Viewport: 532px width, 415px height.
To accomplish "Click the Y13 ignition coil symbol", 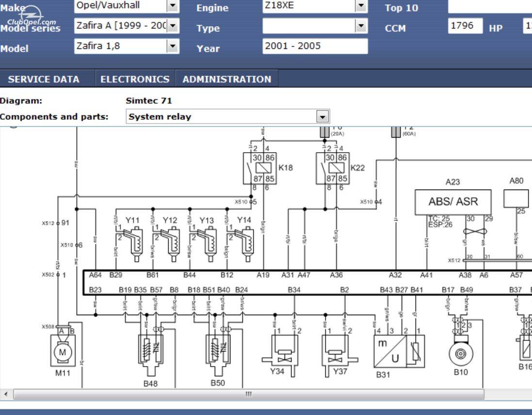I will pyautogui.click(x=207, y=245).
